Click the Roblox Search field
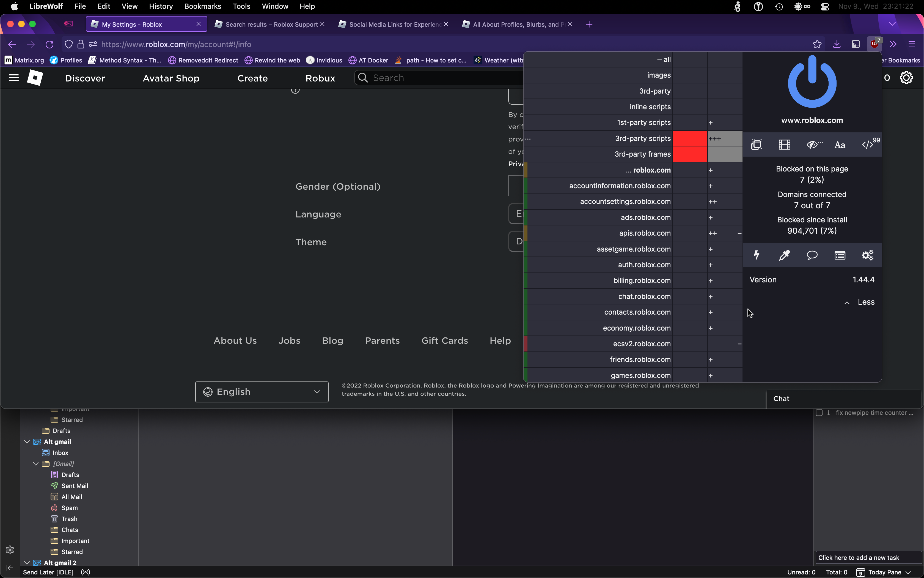This screenshot has height=578, width=924. coord(439,78)
